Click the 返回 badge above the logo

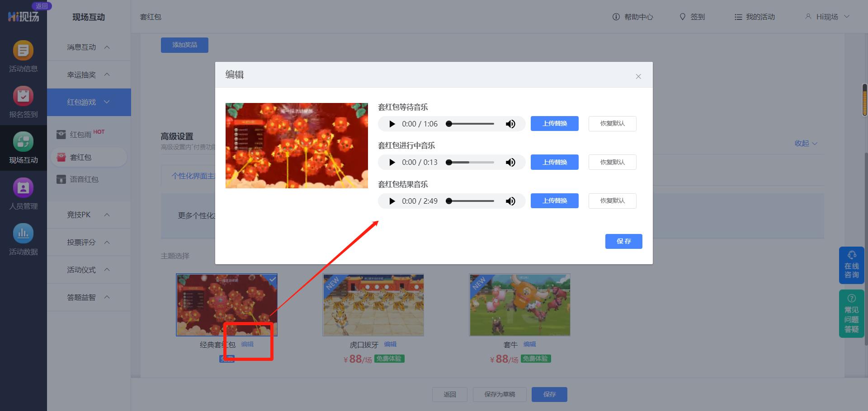42,6
